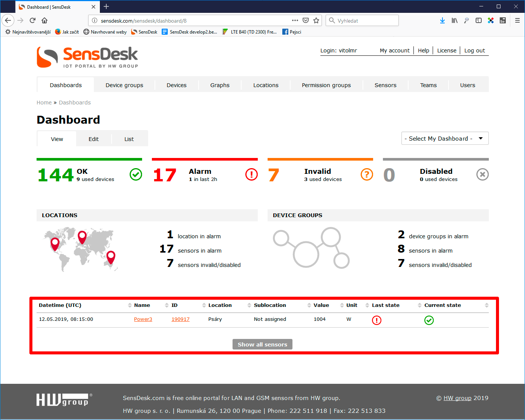Screen dimensions: 525x420
Task: Toggle the browser sidebar icon
Action: point(479,20)
